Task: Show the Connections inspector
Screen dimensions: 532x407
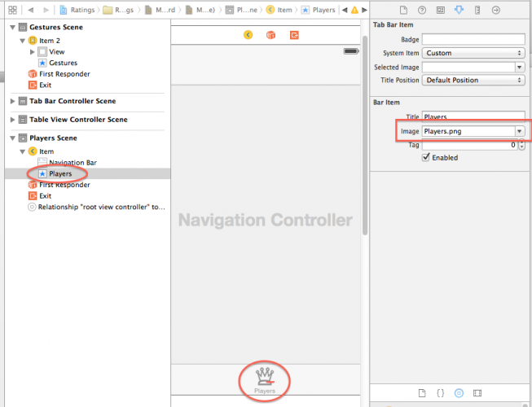Action: (498, 11)
